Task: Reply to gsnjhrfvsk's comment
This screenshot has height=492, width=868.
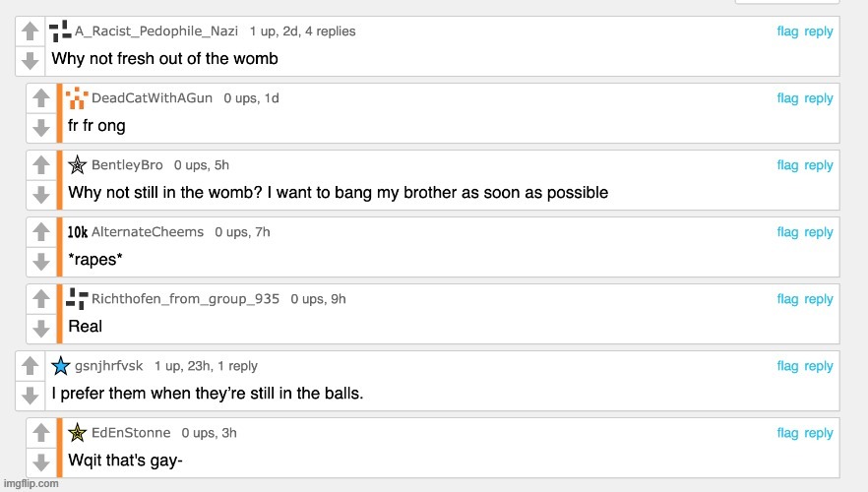Action: (x=818, y=366)
